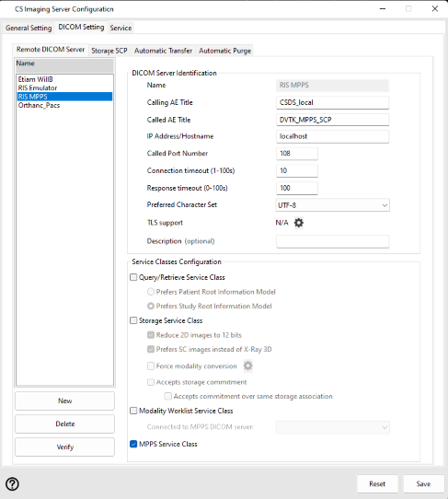Open the Service tab

pos(121,28)
